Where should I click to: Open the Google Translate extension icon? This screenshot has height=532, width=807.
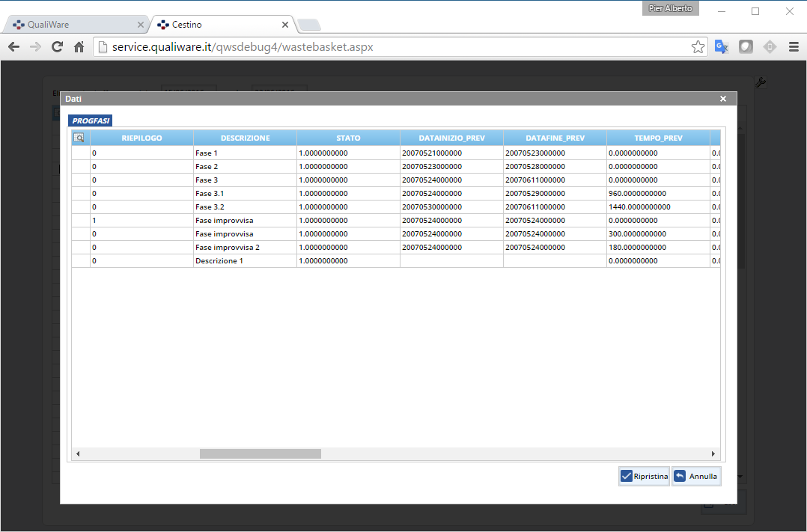pyautogui.click(x=721, y=47)
